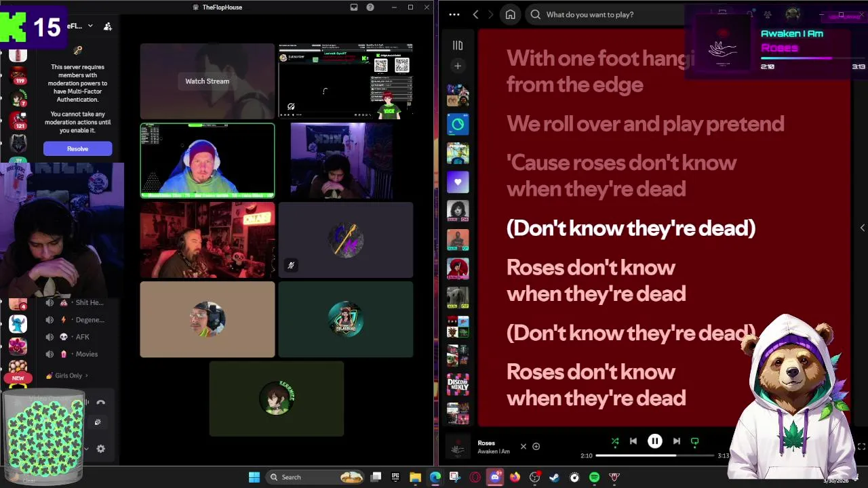Image resolution: width=868 pixels, height=488 pixels.
Task: Toggle Spotify fullscreen icon
Action: [861, 446]
